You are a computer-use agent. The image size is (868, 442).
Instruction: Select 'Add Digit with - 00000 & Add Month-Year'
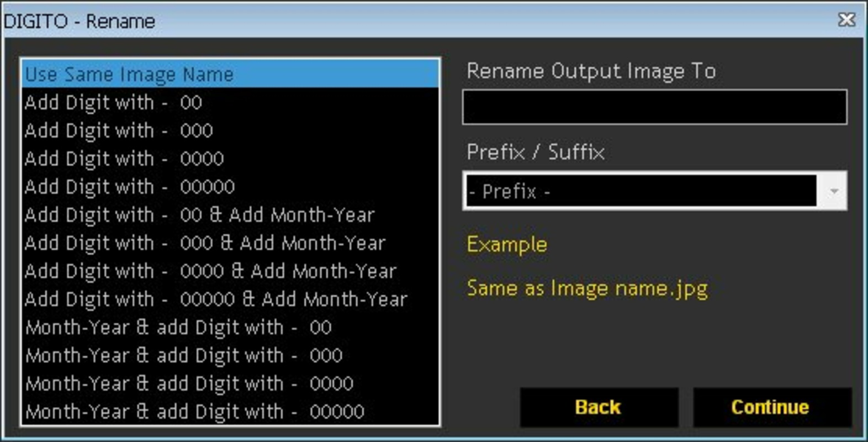[x=230, y=299]
